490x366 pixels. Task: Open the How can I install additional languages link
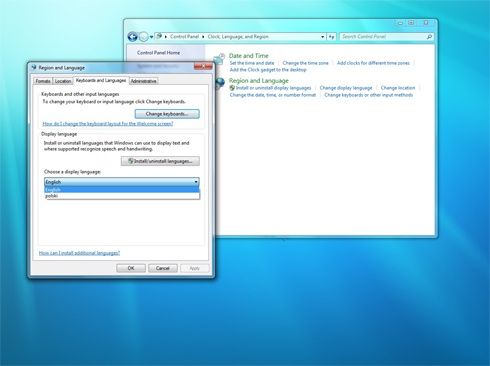pyautogui.click(x=79, y=253)
